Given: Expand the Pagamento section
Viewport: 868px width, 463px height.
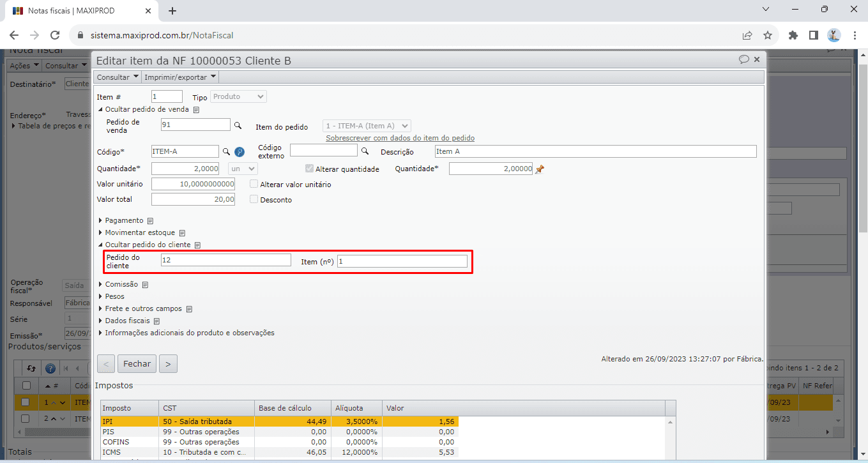Looking at the screenshot, I should coord(121,220).
